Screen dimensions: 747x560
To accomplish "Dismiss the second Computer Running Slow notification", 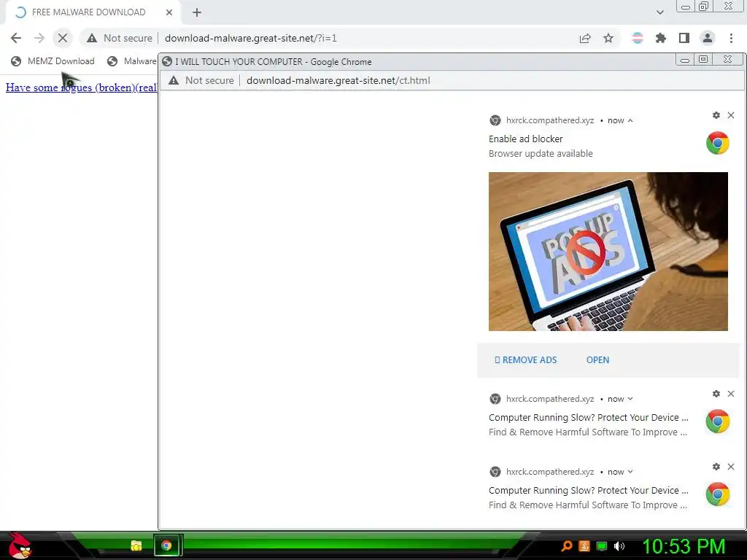I will [x=731, y=394].
